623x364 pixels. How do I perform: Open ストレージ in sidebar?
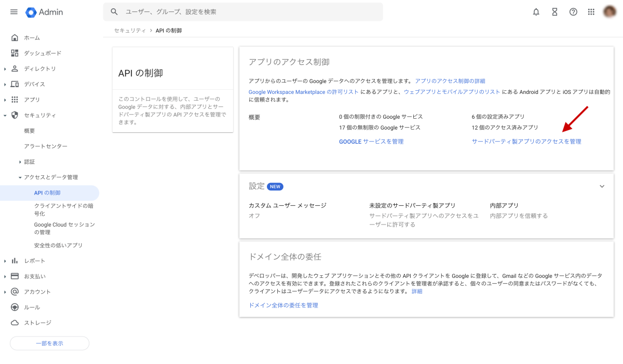point(38,323)
